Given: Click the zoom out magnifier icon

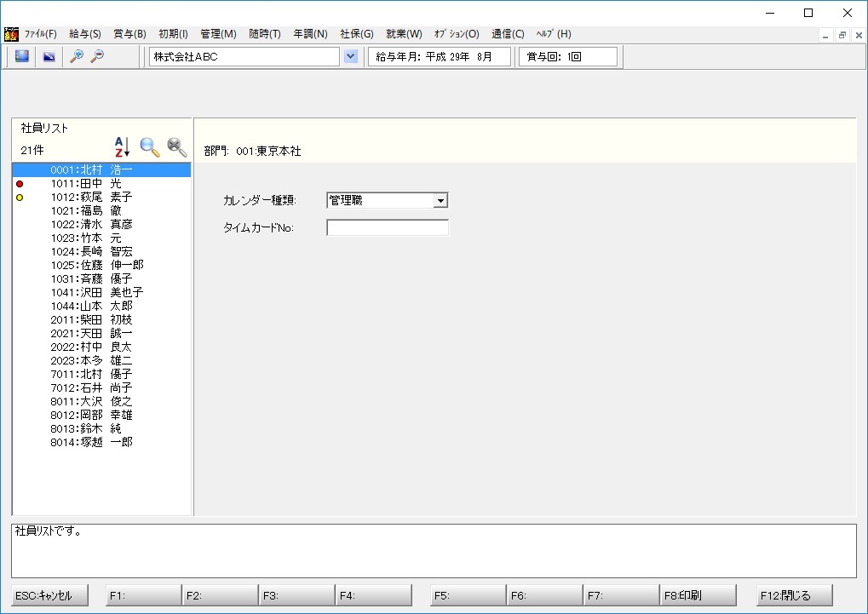Looking at the screenshot, I should click(97, 56).
